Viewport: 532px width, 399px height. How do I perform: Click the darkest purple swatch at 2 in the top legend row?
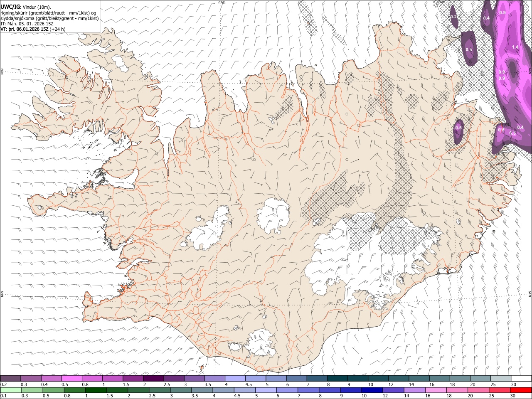[x=153, y=379]
